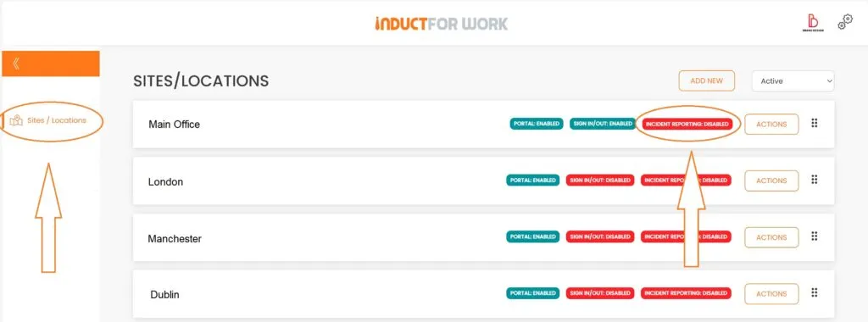The height and width of the screenshot is (322, 868).
Task: Open London Actions button
Action: click(x=771, y=180)
